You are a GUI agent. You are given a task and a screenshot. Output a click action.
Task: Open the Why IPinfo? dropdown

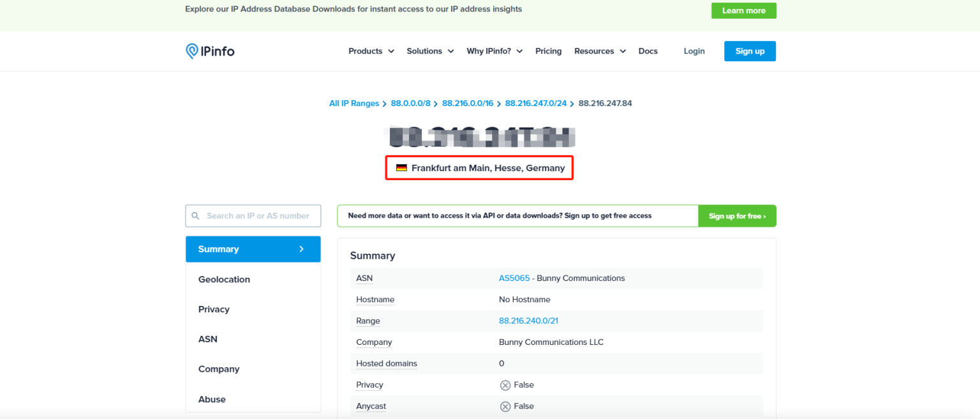pyautogui.click(x=494, y=51)
